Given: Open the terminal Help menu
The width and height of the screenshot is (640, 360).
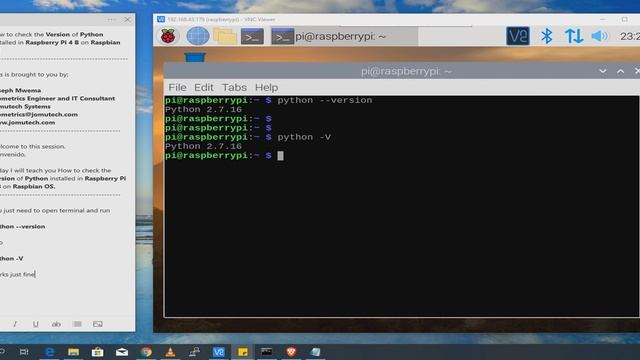Looking at the screenshot, I should [267, 87].
